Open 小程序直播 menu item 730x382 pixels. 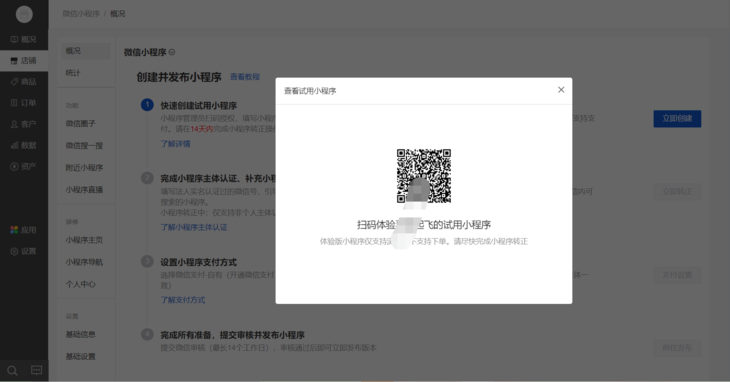coord(84,190)
